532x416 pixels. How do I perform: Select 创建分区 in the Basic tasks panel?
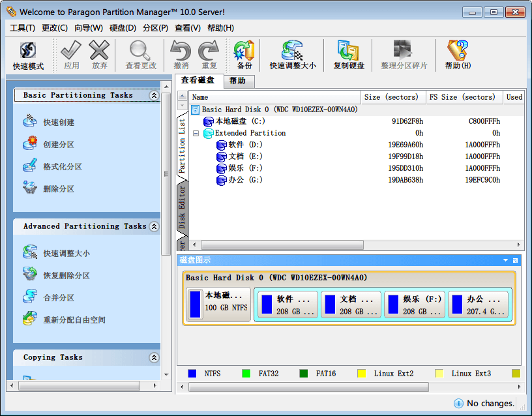59,145
